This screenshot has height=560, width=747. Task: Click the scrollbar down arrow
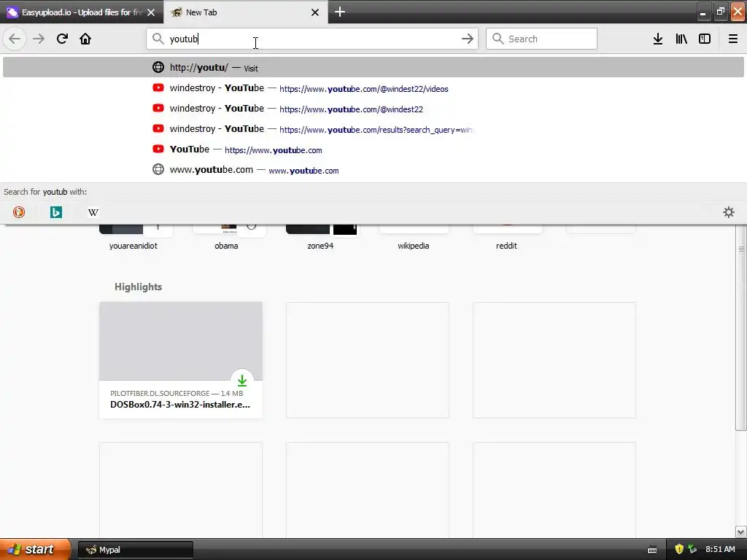coord(740,532)
